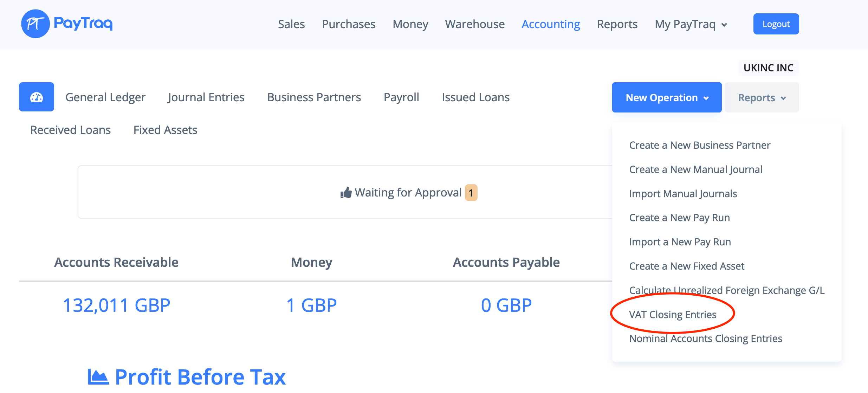
Task: Click the Profit Before Tax chart icon
Action: pyautogui.click(x=98, y=377)
